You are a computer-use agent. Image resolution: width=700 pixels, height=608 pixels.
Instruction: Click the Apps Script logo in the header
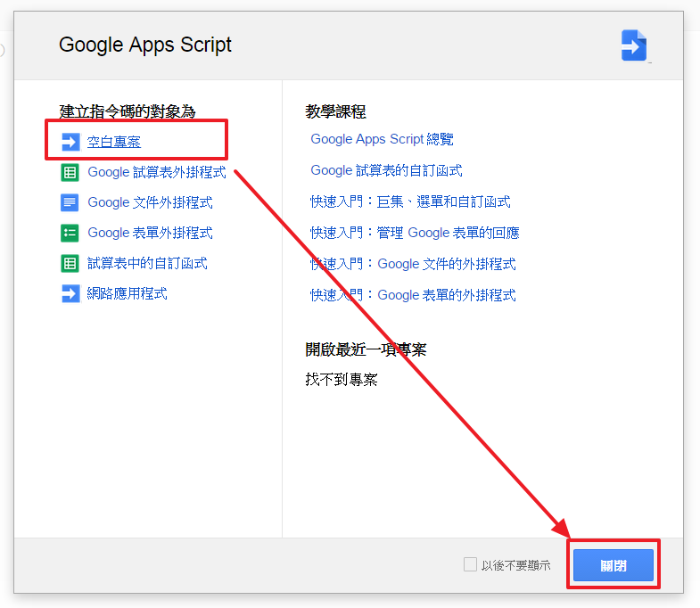(x=634, y=45)
